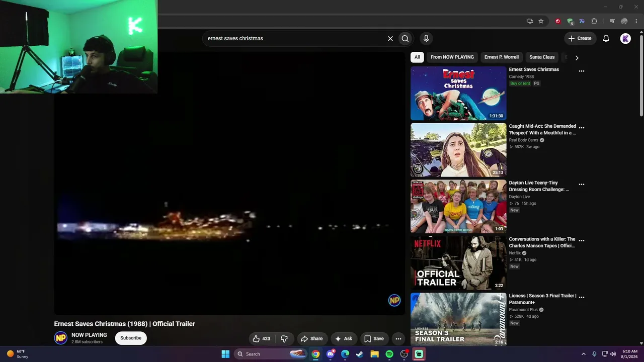This screenshot has height=362, width=644.
Task: Open the volume control in system tray
Action: pyautogui.click(x=613, y=354)
